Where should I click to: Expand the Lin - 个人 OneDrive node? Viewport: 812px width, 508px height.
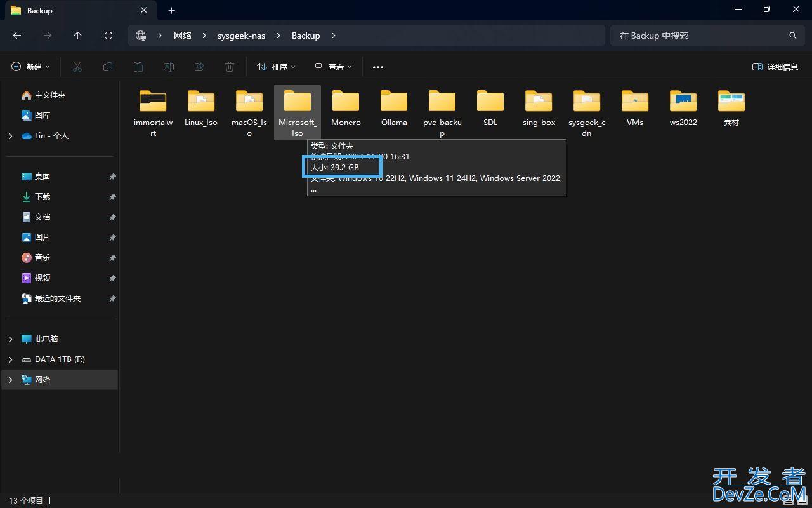pos(10,136)
